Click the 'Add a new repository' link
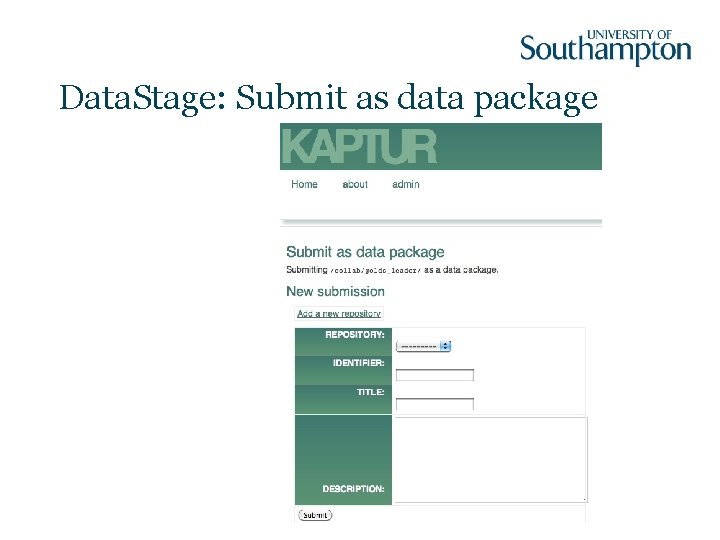 pos(338,314)
